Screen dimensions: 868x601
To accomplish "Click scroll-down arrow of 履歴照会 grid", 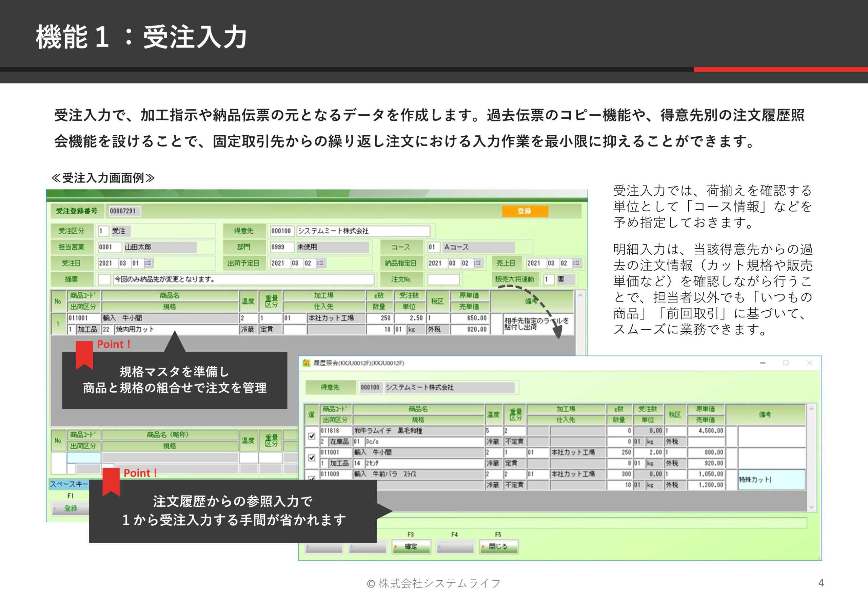I will click(x=811, y=507).
